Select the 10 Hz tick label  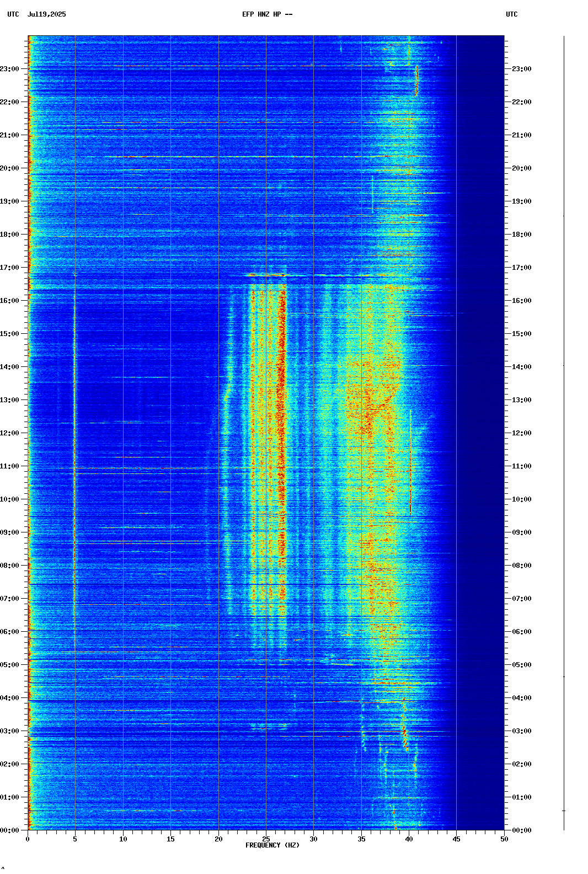(x=123, y=839)
